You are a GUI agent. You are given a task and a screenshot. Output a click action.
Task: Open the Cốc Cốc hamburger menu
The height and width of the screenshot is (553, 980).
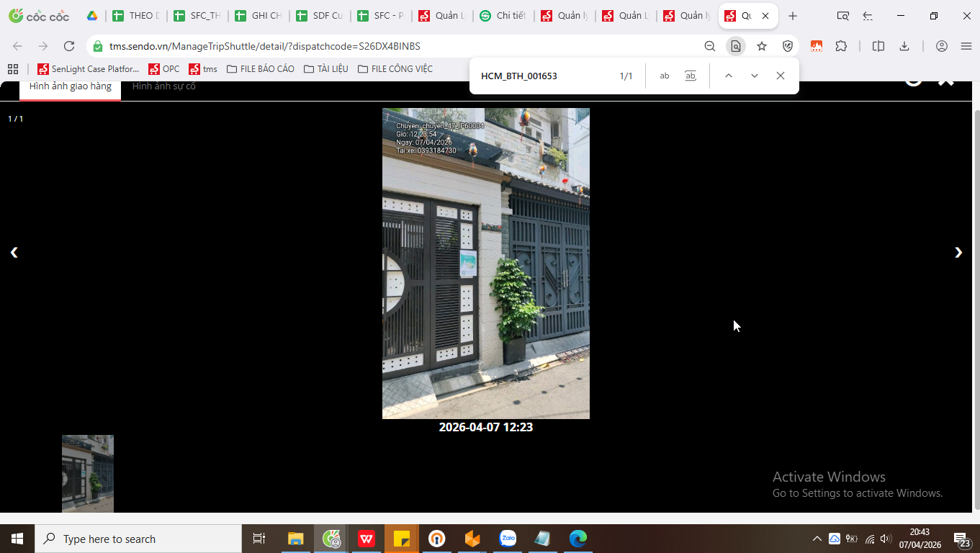point(966,46)
